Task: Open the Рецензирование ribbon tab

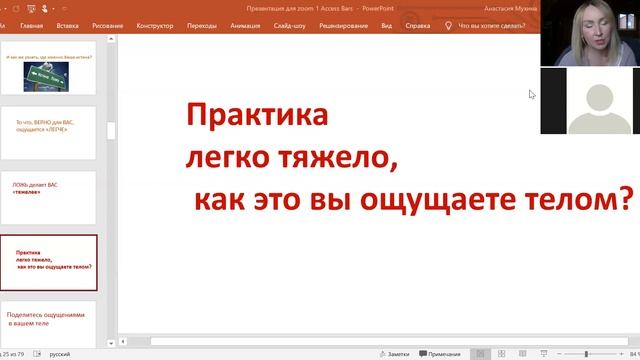Action: pyautogui.click(x=343, y=26)
